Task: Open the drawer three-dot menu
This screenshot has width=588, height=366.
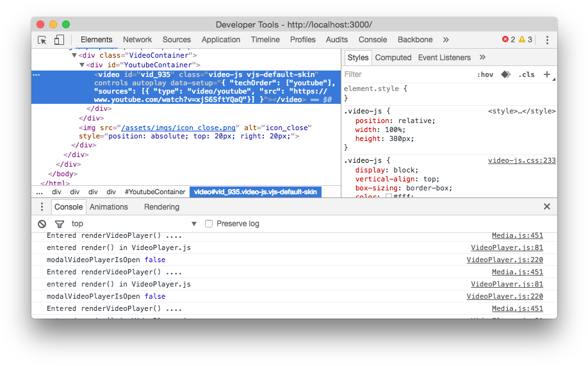Action: click(42, 207)
